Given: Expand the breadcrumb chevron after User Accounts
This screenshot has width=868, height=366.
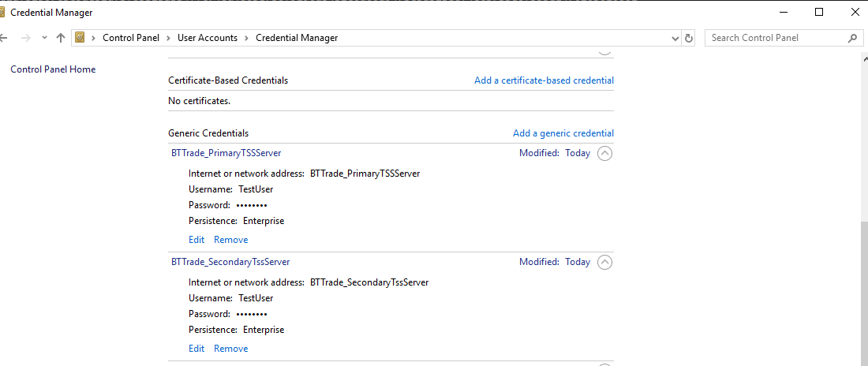Looking at the screenshot, I should point(246,38).
